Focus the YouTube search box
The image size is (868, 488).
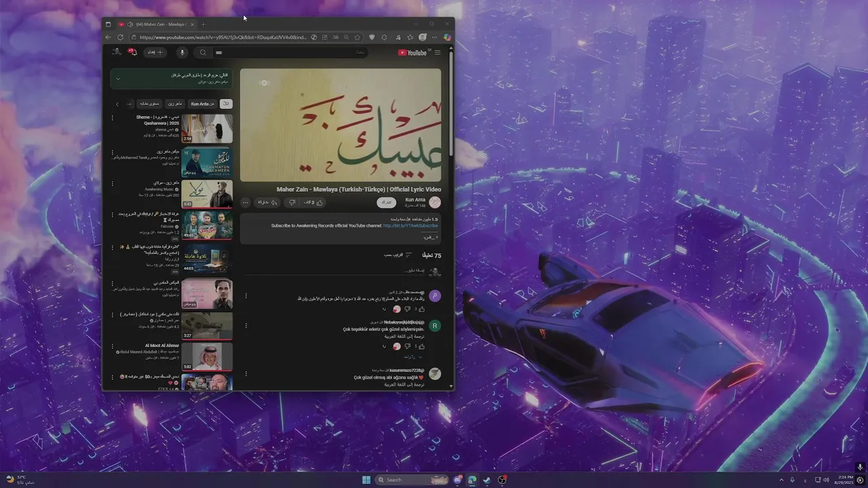coord(292,52)
